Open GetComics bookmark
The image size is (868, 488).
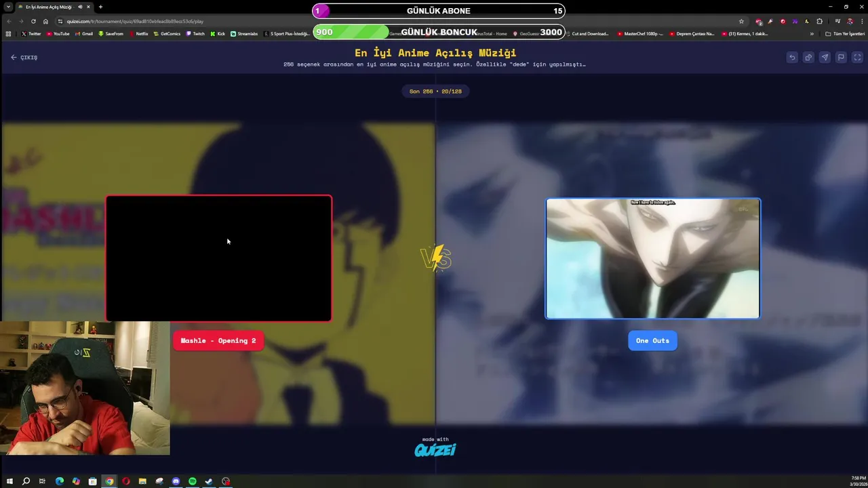pyautogui.click(x=167, y=33)
